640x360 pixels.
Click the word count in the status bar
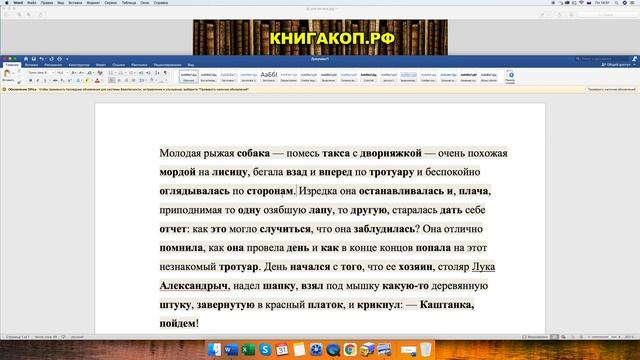(x=46, y=337)
